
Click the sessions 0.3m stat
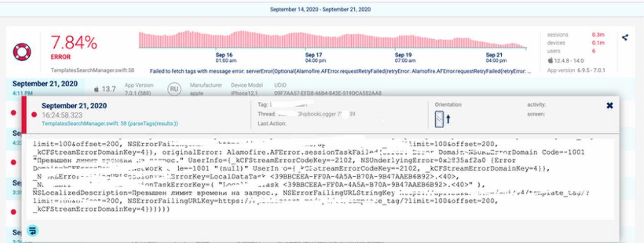[575, 35]
